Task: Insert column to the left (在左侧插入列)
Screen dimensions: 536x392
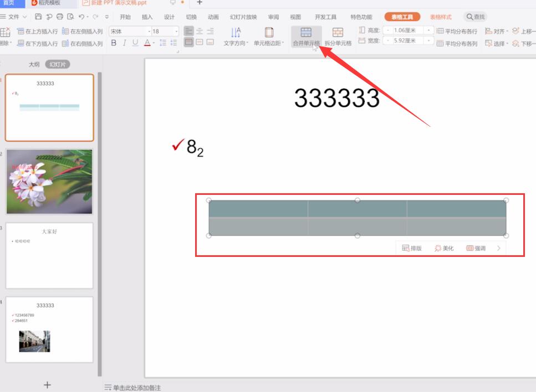Action: (x=83, y=32)
